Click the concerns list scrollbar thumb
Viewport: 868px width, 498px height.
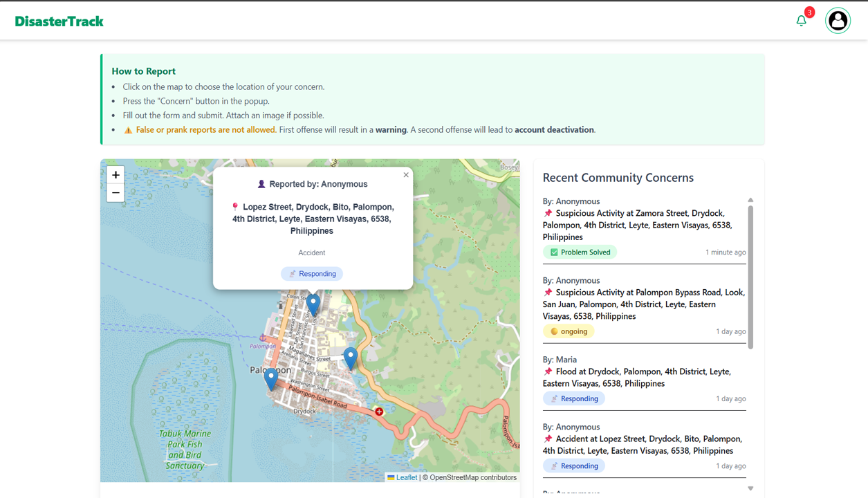750,277
